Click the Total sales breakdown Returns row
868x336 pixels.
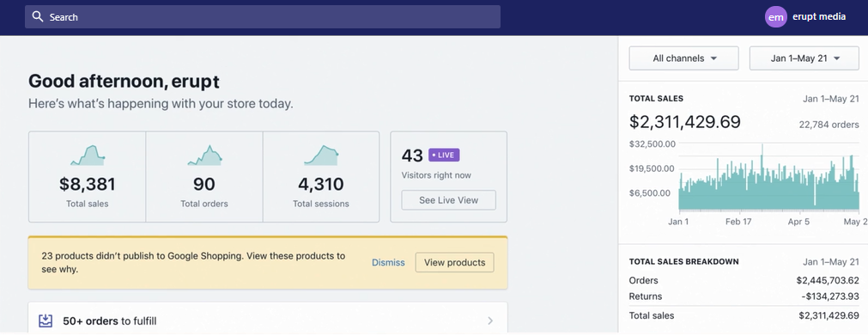[x=744, y=296]
